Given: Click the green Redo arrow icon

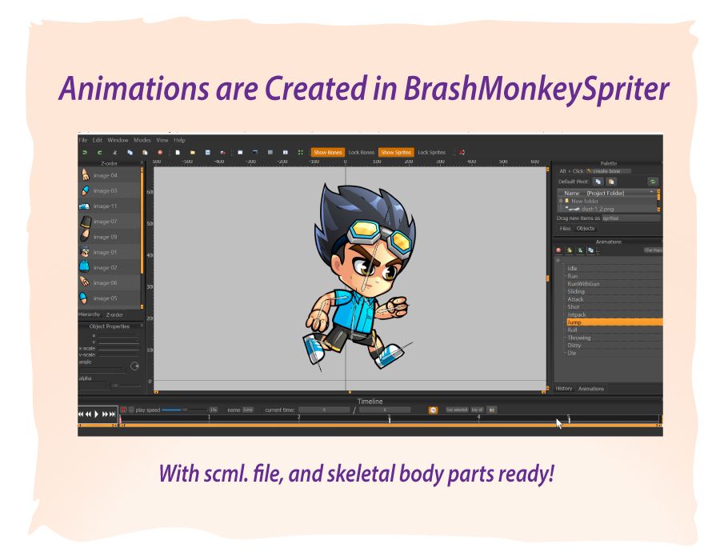Looking at the screenshot, I should coord(99,152).
